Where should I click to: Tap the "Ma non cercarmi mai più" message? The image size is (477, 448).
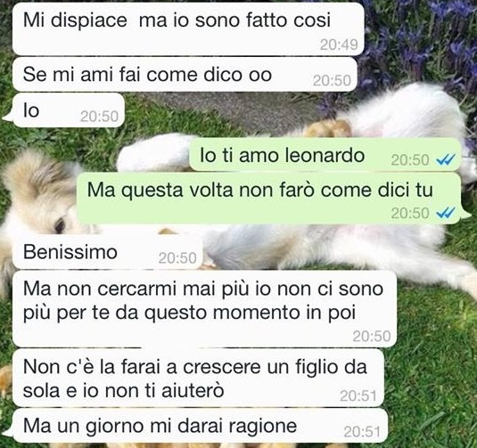point(205,309)
